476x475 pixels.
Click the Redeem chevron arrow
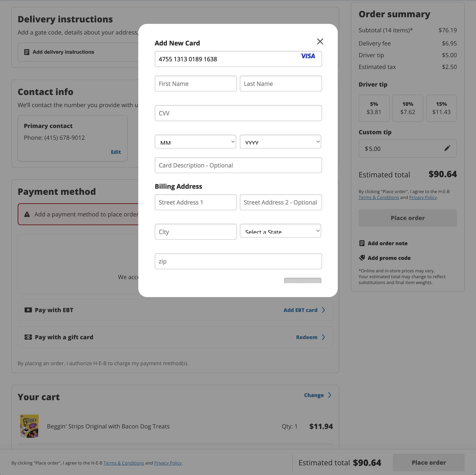(x=323, y=337)
